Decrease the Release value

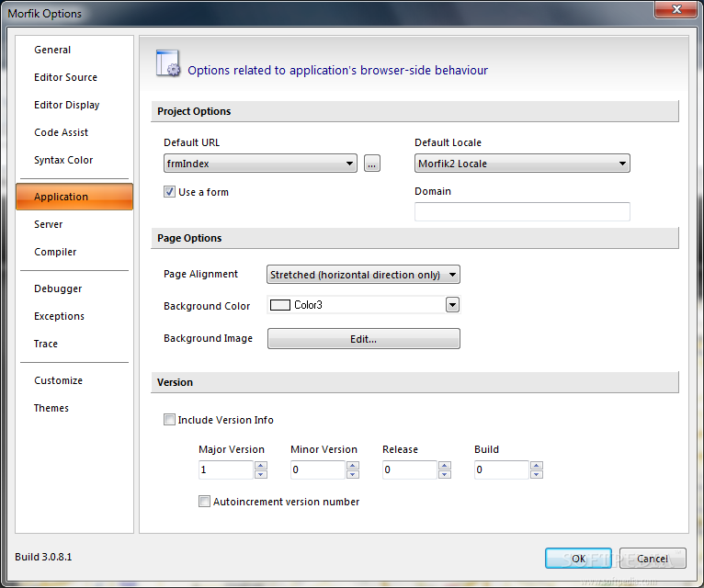click(445, 474)
